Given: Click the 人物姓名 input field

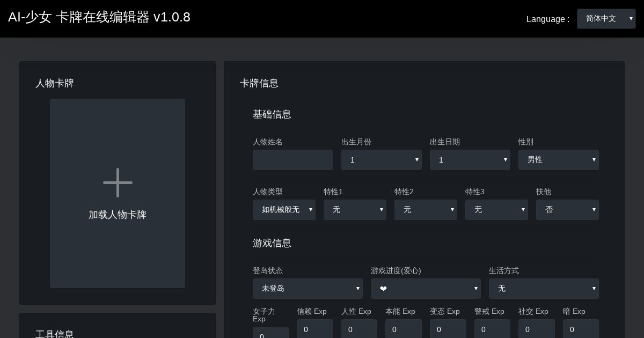Looking at the screenshot, I should [293, 160].
